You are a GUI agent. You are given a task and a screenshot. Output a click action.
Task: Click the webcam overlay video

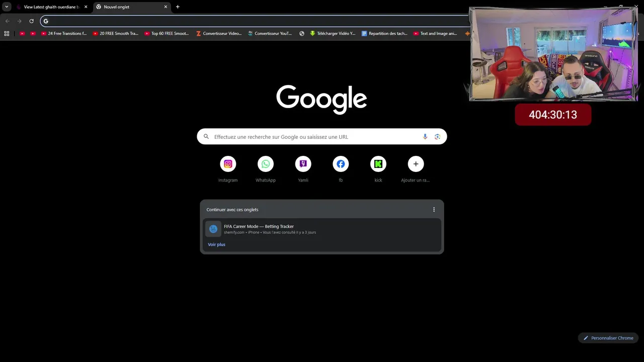[553, 54]
